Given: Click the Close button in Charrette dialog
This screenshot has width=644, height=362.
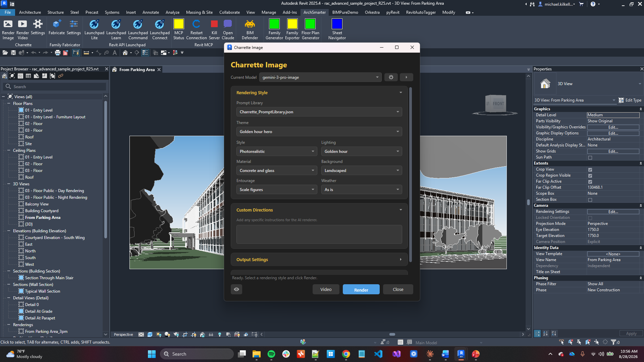Looking at the screenshot, I should tap(398, 289).
